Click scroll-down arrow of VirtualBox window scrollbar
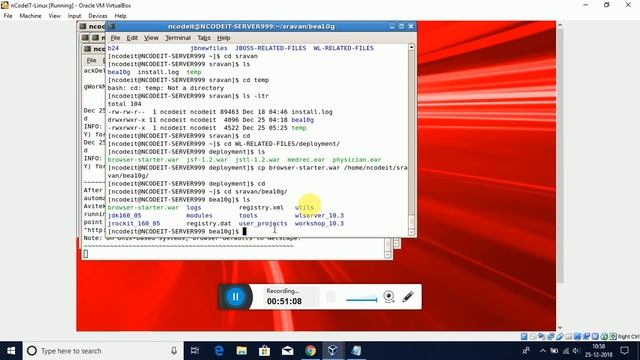Viewport: 640px width, 360px height. [560, 327]
